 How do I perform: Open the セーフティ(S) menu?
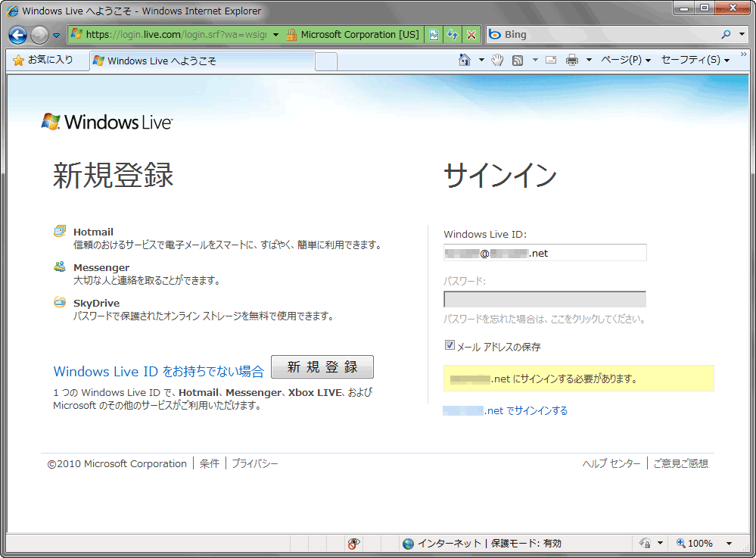pyautogui.click(x=695, y=60)
